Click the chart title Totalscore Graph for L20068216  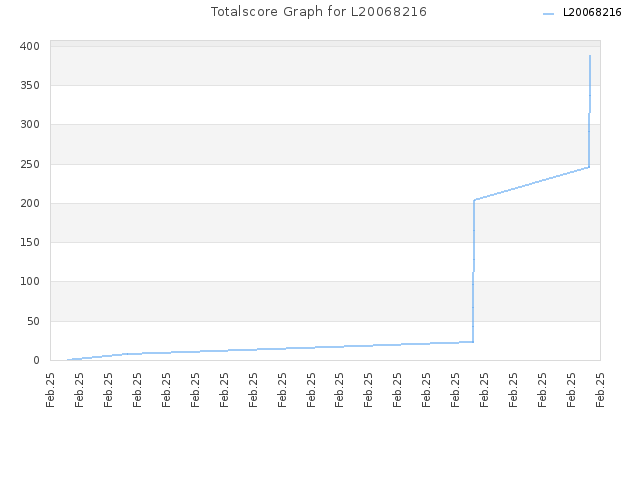pos(318,12)
